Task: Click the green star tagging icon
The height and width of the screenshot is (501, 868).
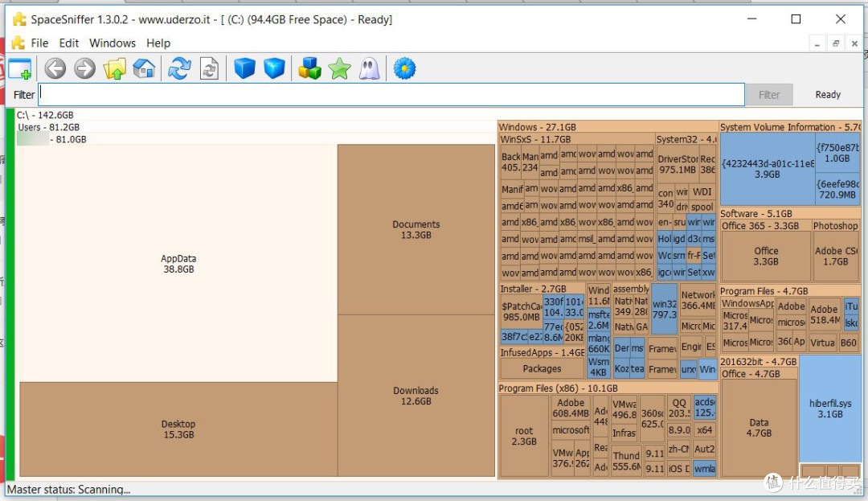Action: pyautogui.click(x=339, y=69)
